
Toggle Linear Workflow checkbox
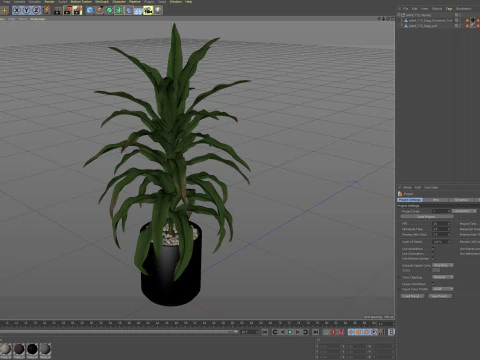pos(434,284)
